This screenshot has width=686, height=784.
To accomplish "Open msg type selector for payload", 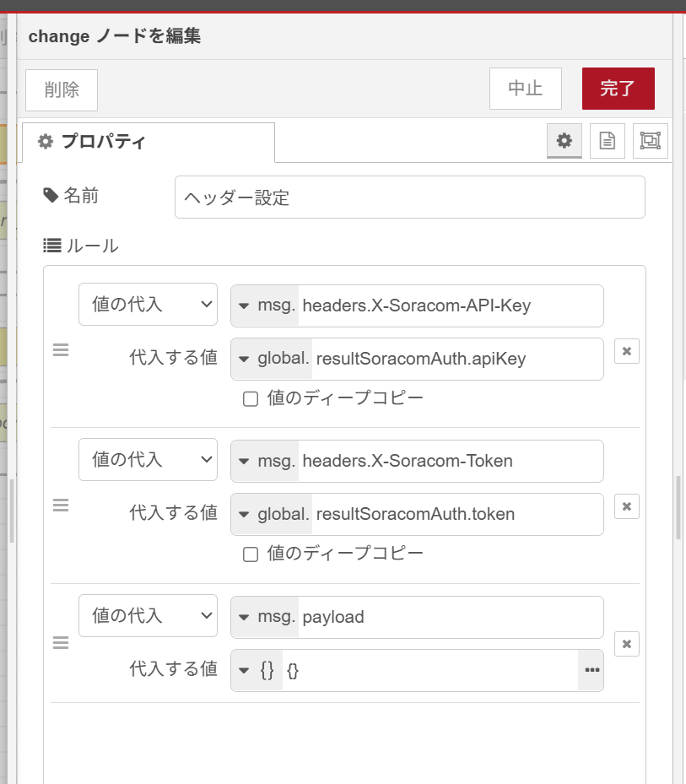I will click(265, 617).
